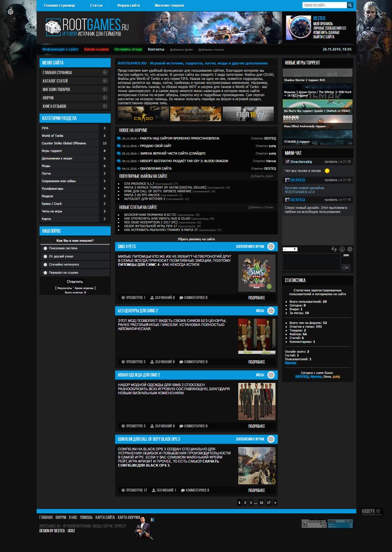Open FIFA 16 banner thumbnail

point(248,114)
